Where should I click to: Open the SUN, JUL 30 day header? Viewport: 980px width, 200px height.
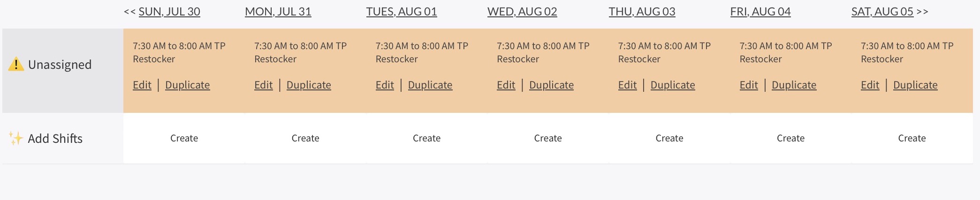(169, 12)
